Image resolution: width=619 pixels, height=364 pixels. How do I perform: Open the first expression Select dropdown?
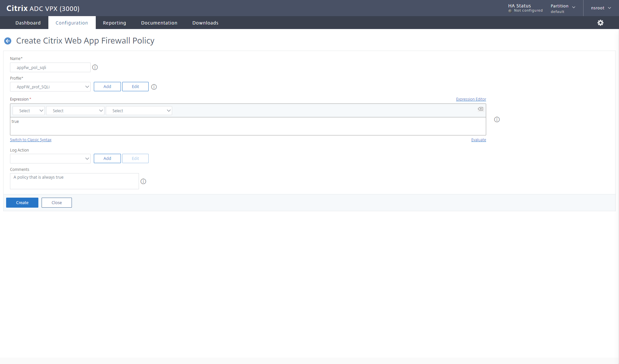(x=29, y=111)
